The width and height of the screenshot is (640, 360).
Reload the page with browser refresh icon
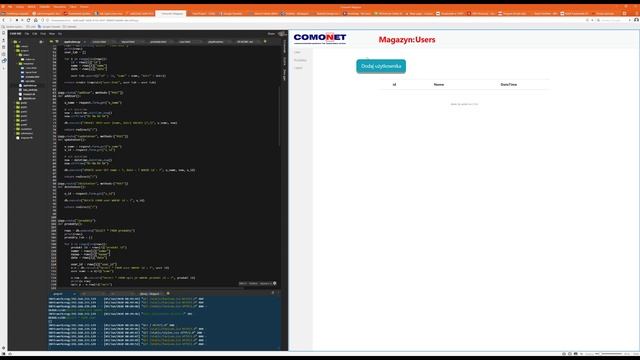(28, 20)
